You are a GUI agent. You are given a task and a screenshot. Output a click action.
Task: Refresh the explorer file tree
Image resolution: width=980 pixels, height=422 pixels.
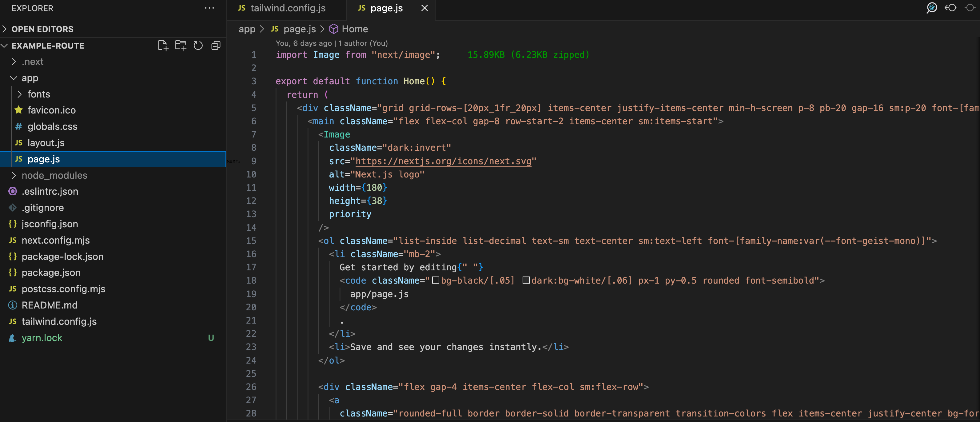click(198, 46)
